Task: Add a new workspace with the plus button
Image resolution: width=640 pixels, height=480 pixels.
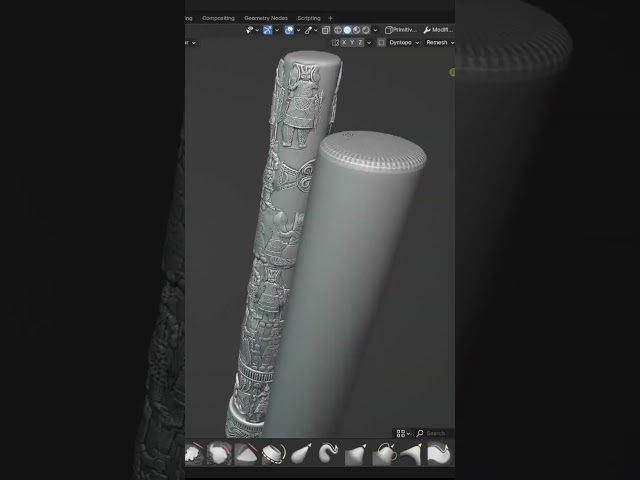Action: click(330, 18)
